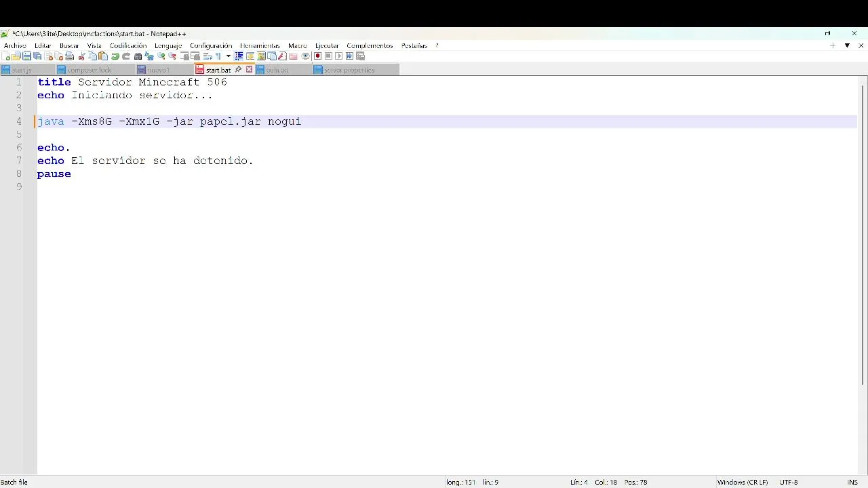The height and width of the screenshot is (488, 868).
Task: Click the Redo arrow icon
Action: (126, 56)
